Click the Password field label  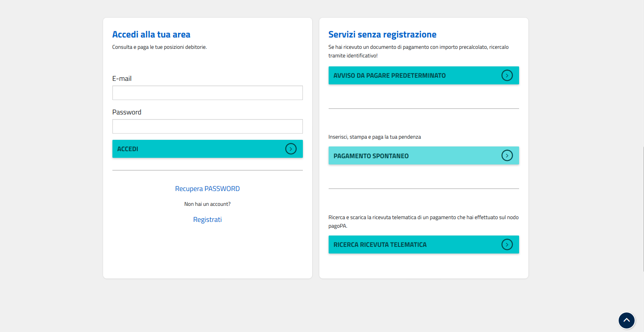pos(127,112)
